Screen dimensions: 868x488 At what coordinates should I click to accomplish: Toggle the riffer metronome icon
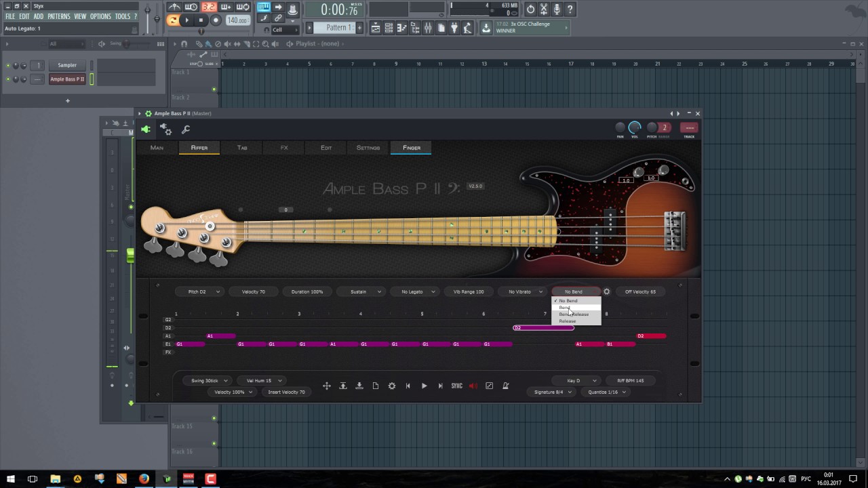(506, 386)
